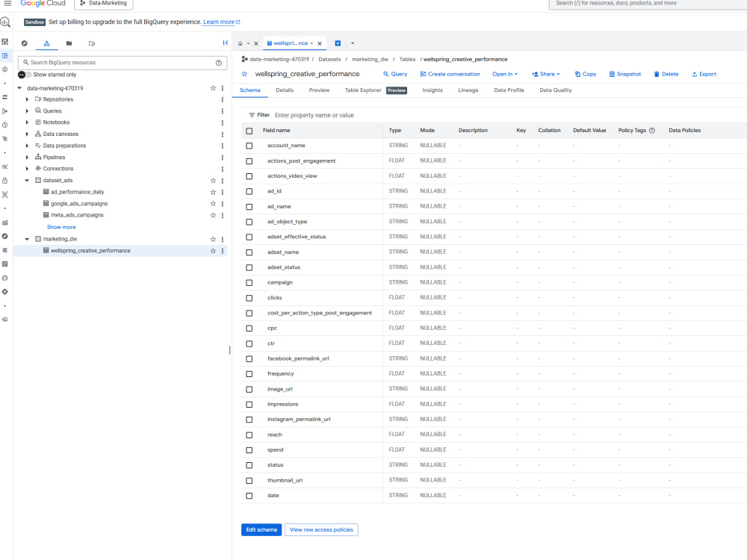The width and height of the screenshot is (747, 560).
Task: Check the clicks field checkbox
Action: point(249,298)
